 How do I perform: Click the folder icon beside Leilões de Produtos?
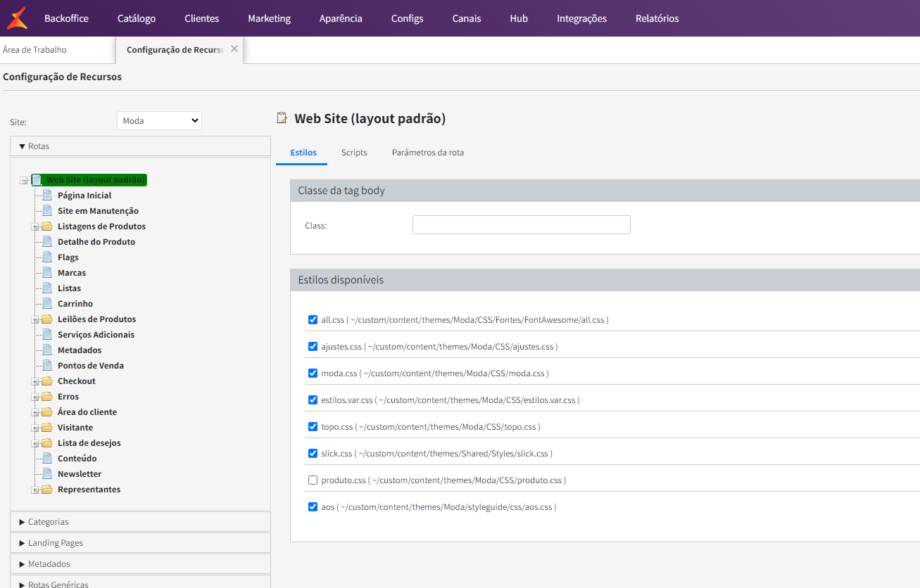pyautogui.click(x=47, y=319)
